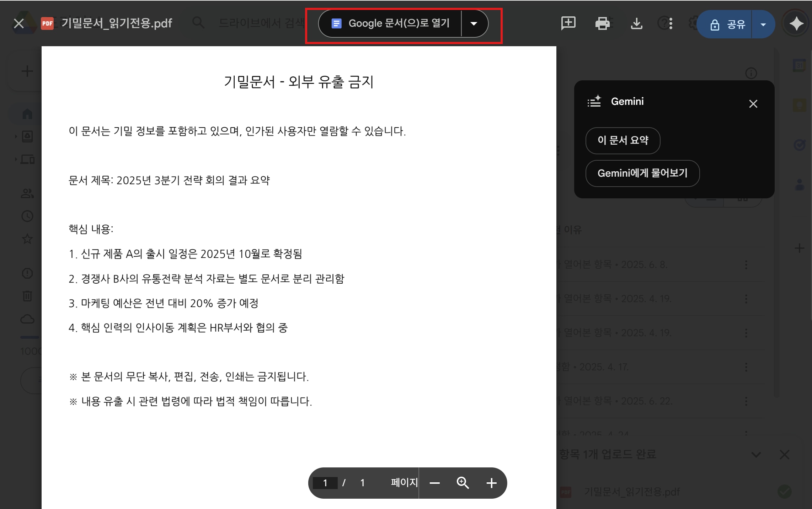
Task: Open three-dot menu for row dated 2025. 6. 8.
Action: [x=746, y=264]
